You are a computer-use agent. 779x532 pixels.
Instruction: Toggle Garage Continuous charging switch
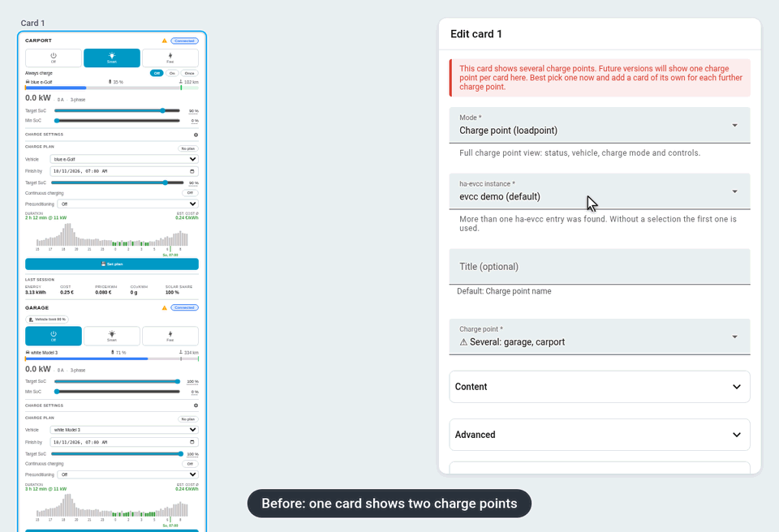(x=190, y=464)
